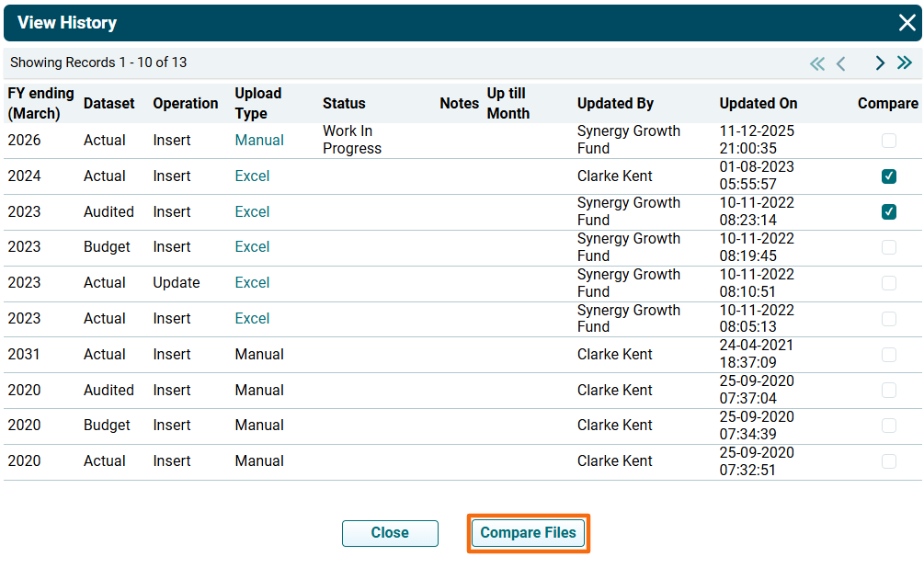Tick Compare checkbox for 2023 Budget row
This screenshot has width=924, height=568.
(888, 247)
